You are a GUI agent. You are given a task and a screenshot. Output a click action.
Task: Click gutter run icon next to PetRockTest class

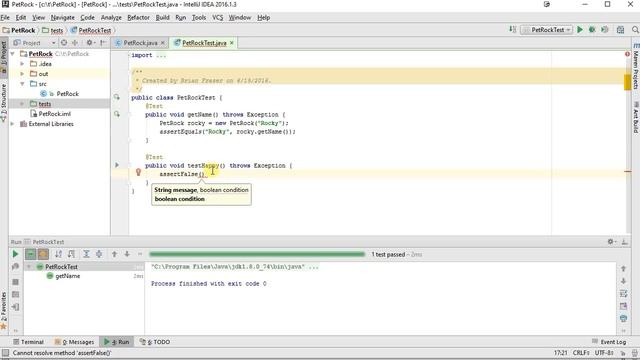(x=117, y=97)
